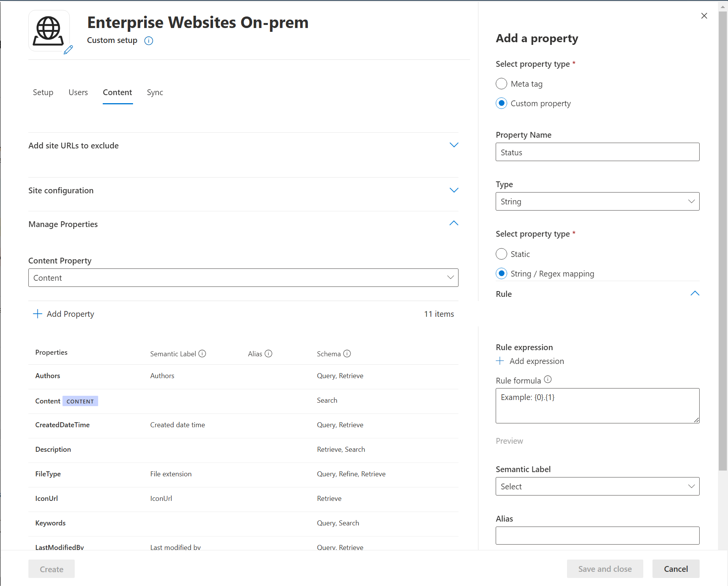Click the plus icon to Add Property
The image size is (728, 586).
37,314
